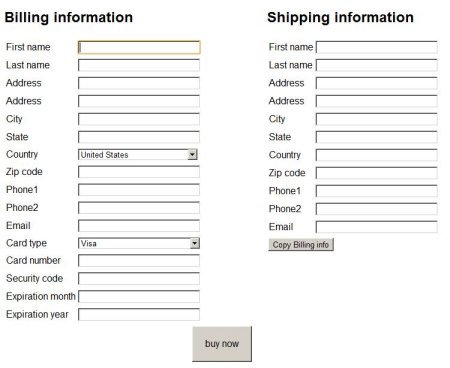Click the billing Email text box
The height and width of the screenshot is (368, 450).
(139, 226)
